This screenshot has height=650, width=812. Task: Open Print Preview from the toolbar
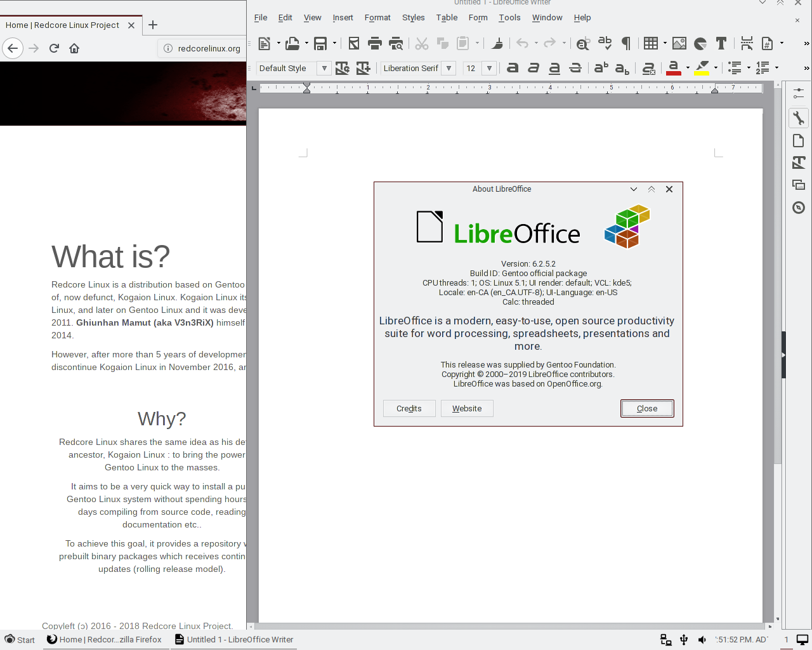396,43
